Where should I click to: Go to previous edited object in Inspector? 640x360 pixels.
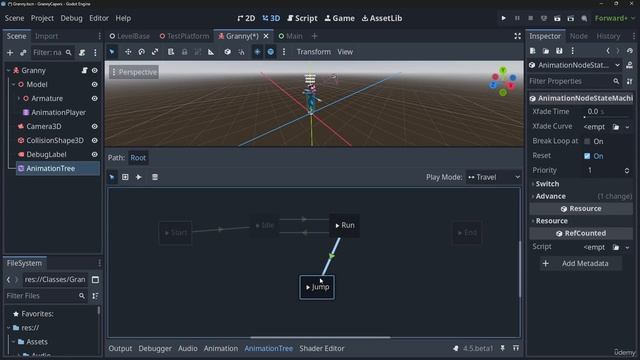[x=608, y=51]
